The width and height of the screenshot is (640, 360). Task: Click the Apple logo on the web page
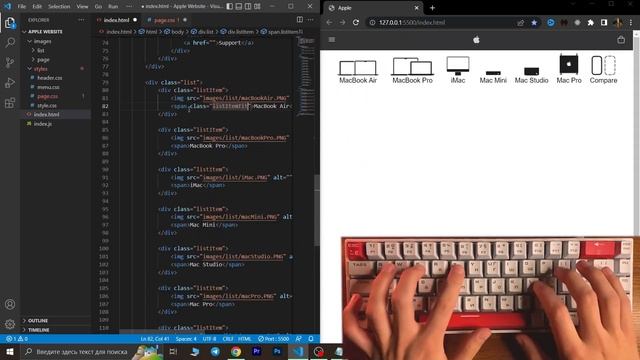coord(476,40)
